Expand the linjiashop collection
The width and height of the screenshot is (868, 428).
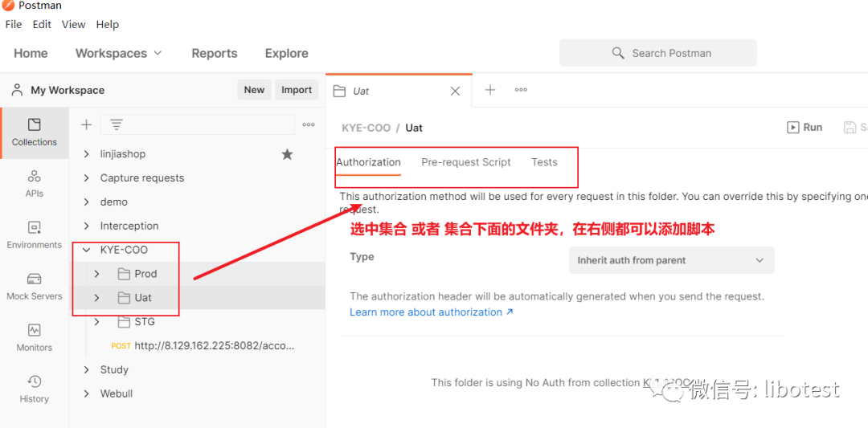pyautogui.click(x=86, y=154)
